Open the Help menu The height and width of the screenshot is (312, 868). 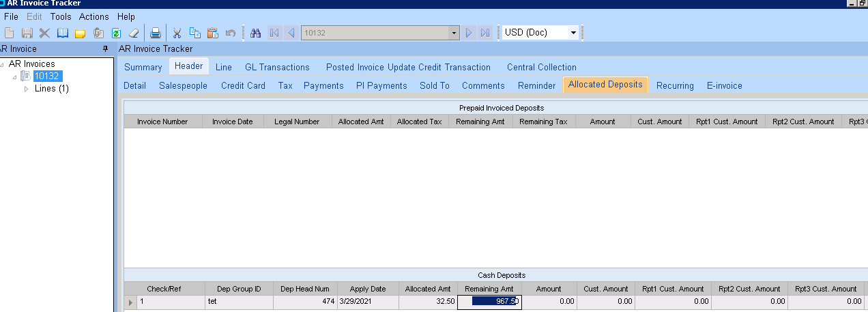(x=126, y=16)
